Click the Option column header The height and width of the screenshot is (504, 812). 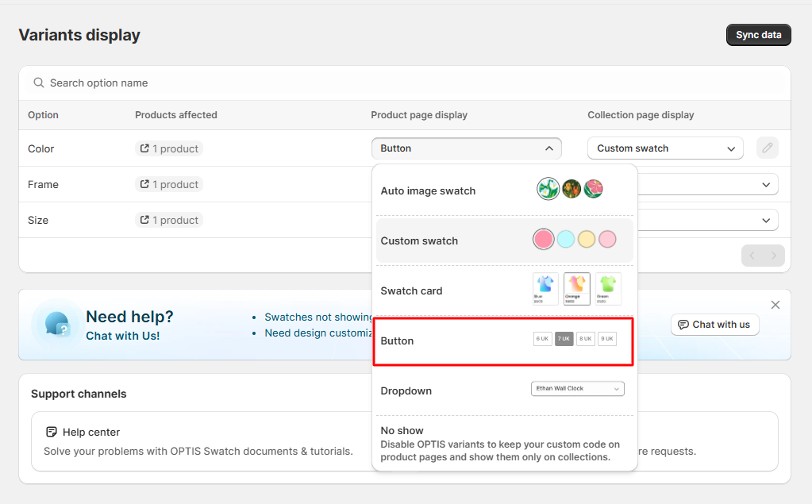point(43,115)
